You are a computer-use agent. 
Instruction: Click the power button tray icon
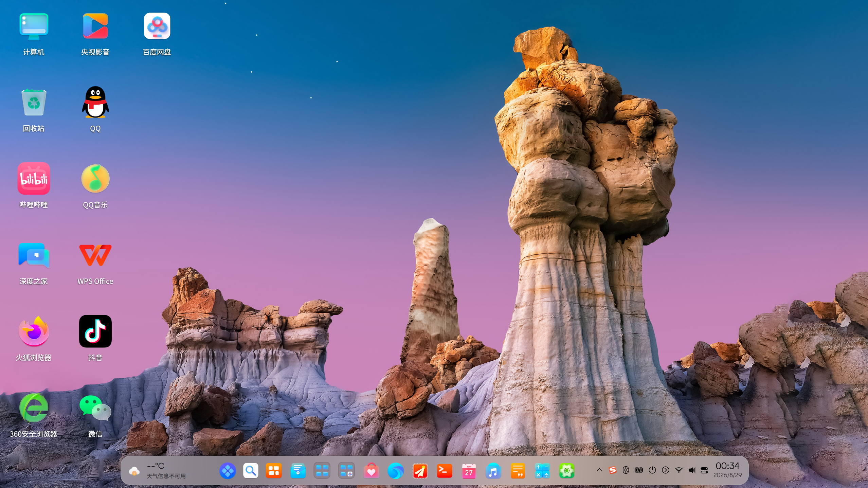652,470
